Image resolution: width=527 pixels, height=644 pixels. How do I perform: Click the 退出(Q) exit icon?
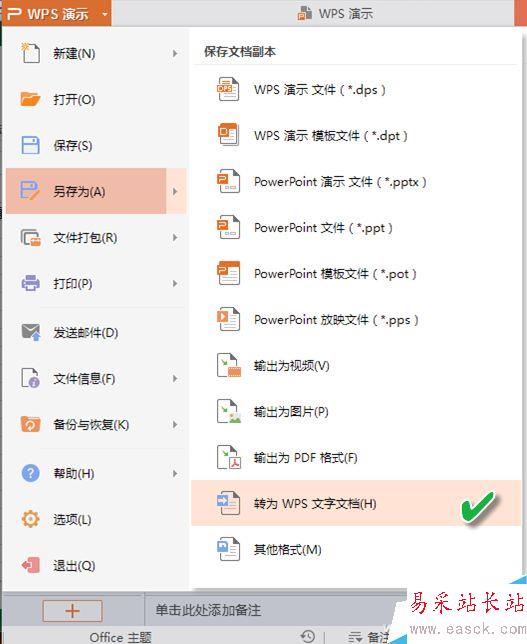(x=30, y=565)
